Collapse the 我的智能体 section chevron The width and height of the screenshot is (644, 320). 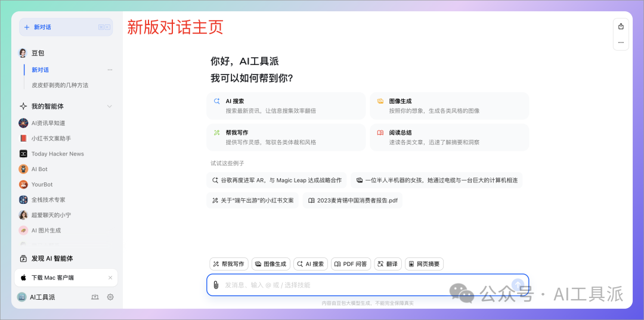tap(110, 106)
